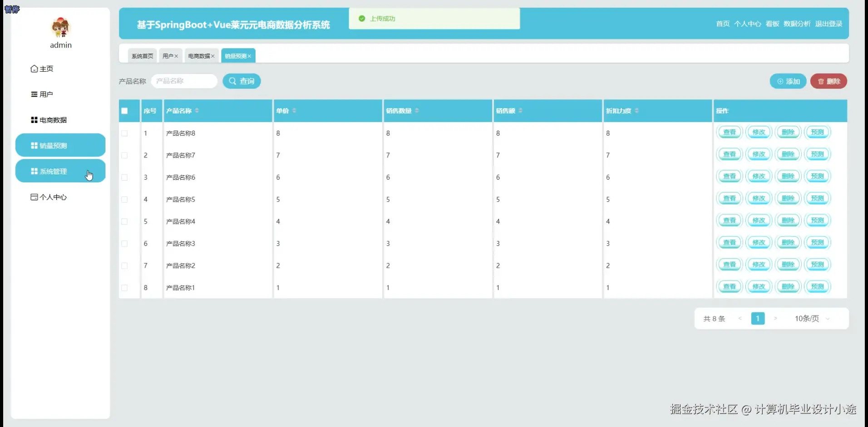Toggle the select-all checkbox in table header

point(124,111)
